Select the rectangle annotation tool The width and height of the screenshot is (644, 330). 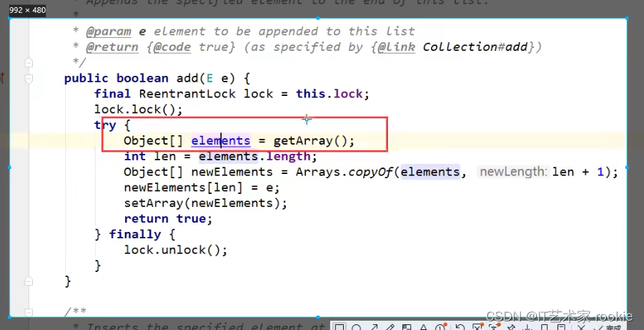pyautogui.click(x=339, y=328)
